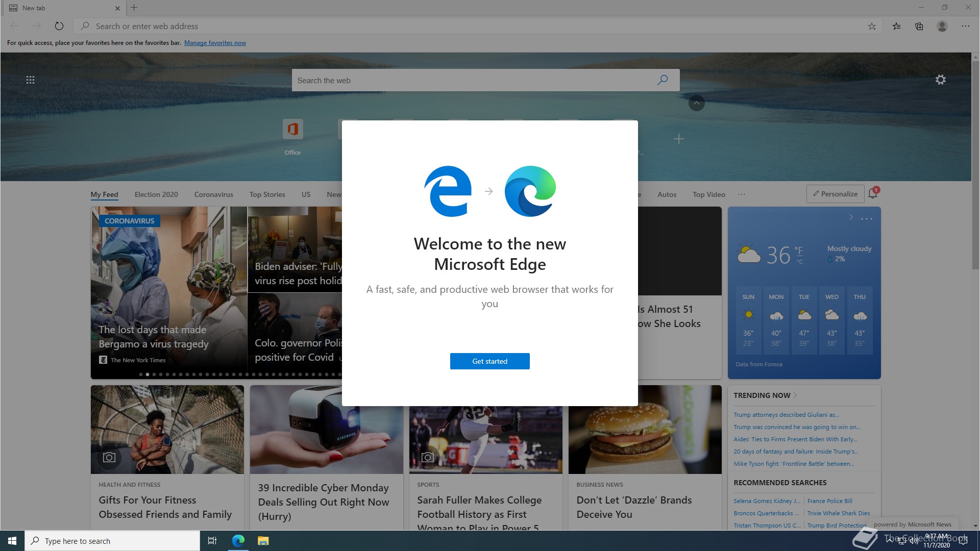
Task: Open 'Trump attorneys described Giuliani' link
Action: (x=786, y=415)
